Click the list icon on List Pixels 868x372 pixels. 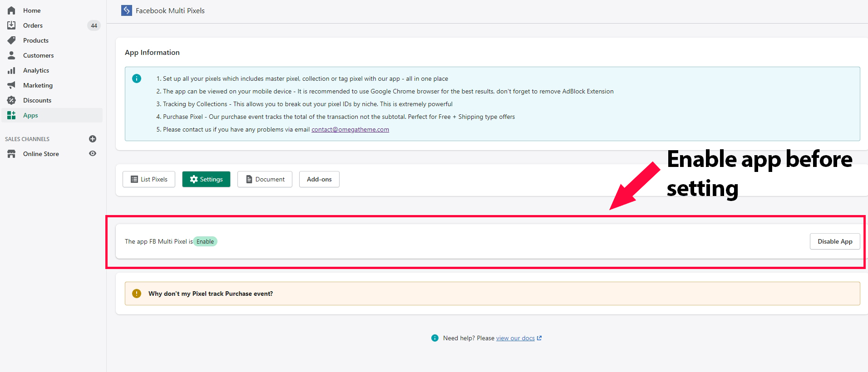pos(134,179)
